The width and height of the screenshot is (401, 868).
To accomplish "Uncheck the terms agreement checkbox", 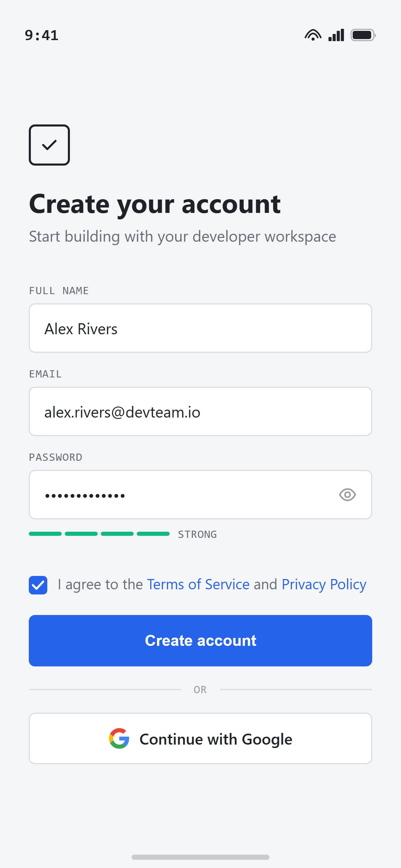I will coord(38,585).
